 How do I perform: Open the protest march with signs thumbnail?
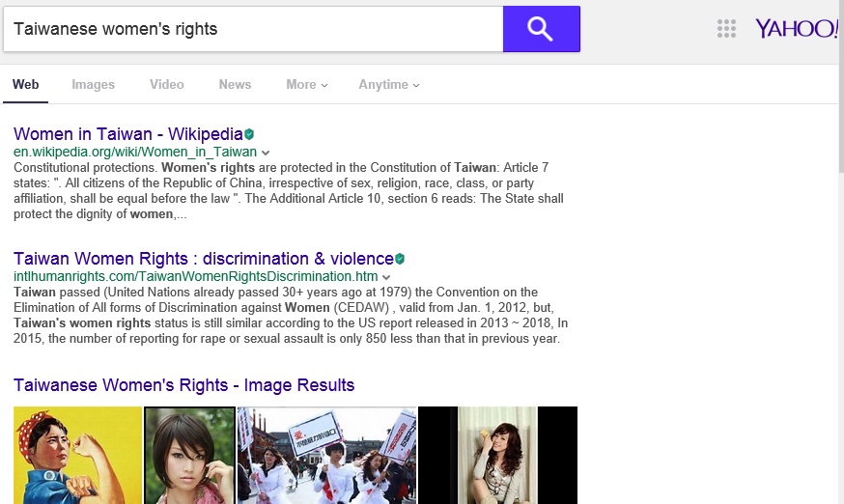326,455
